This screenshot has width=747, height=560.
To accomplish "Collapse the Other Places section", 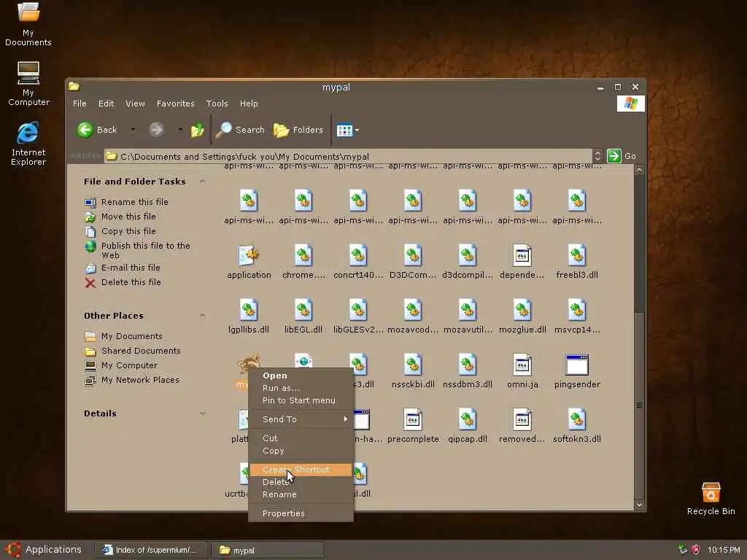I will [202, 316].
